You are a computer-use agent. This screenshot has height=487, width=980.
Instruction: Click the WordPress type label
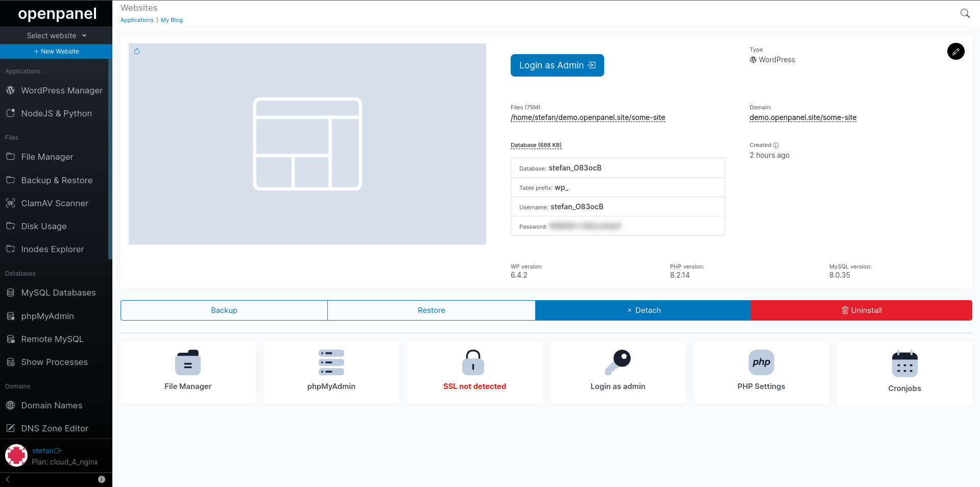[773, 60]
